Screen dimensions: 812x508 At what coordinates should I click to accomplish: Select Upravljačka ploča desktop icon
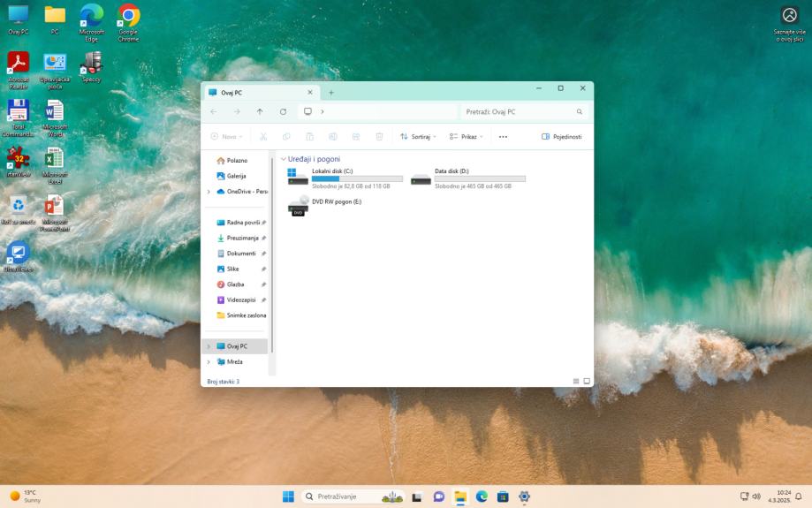tap(55, 71)
